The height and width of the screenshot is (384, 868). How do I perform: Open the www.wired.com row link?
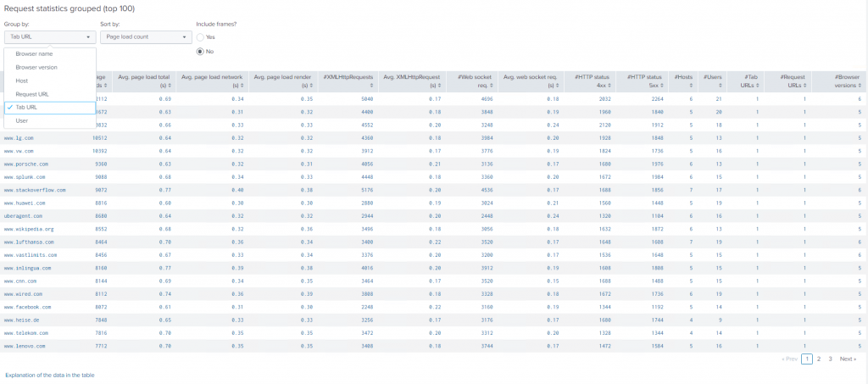tap(23, 294)
